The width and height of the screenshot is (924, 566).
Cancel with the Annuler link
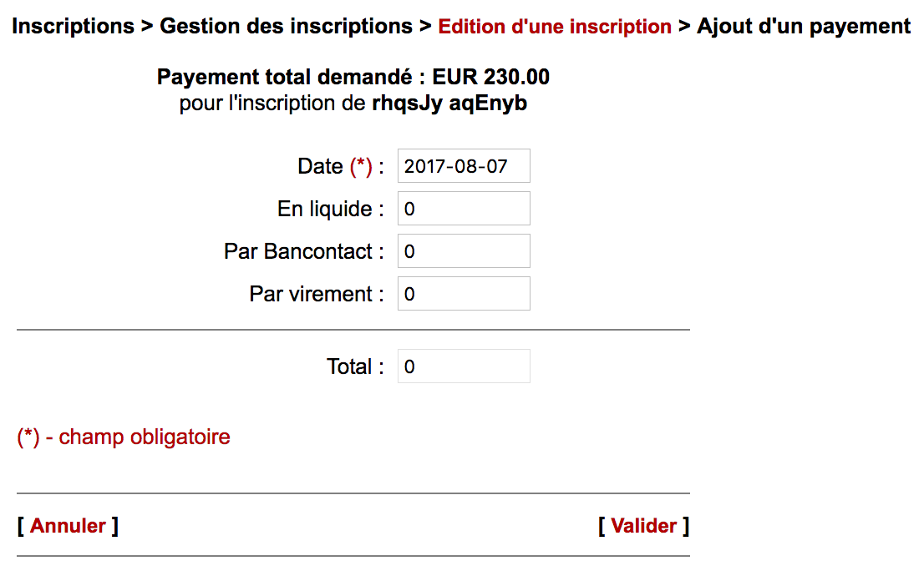[68, 526]
